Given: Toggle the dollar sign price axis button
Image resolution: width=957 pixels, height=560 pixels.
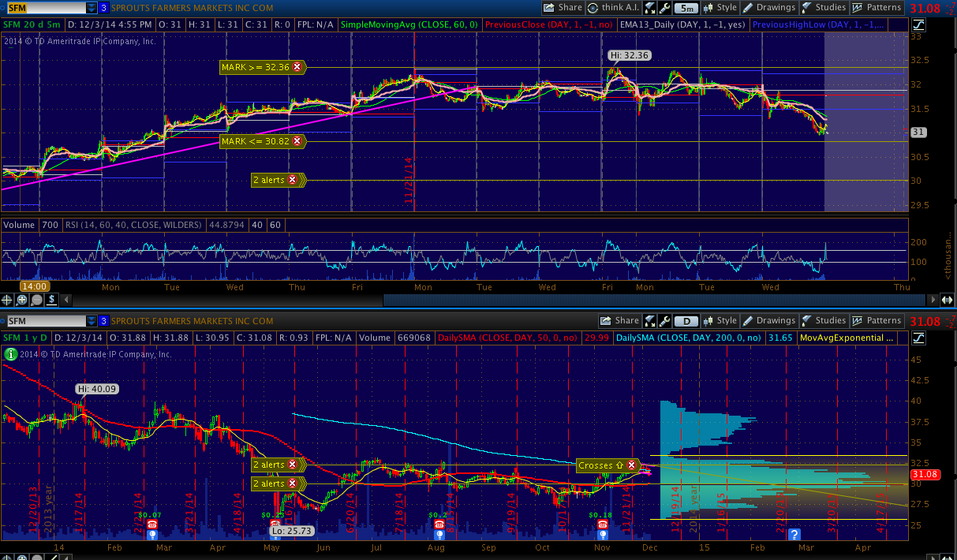Looking at the screenshot, I should 51,300.
